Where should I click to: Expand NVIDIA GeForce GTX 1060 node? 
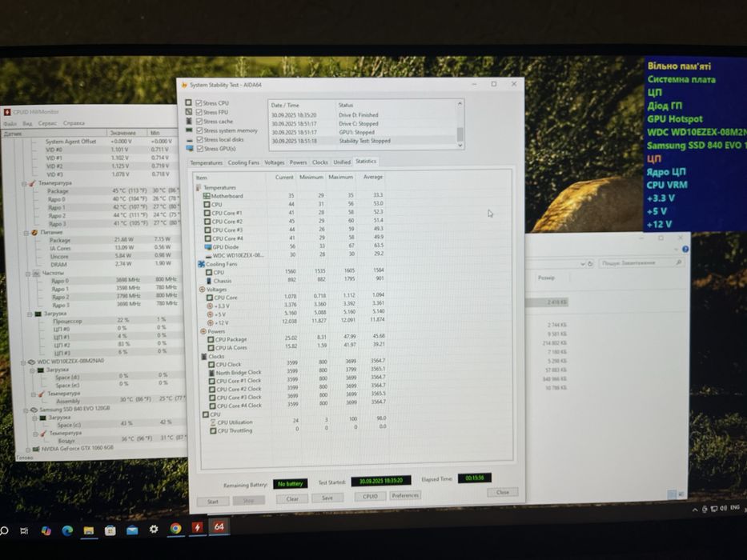pos(28,450)
